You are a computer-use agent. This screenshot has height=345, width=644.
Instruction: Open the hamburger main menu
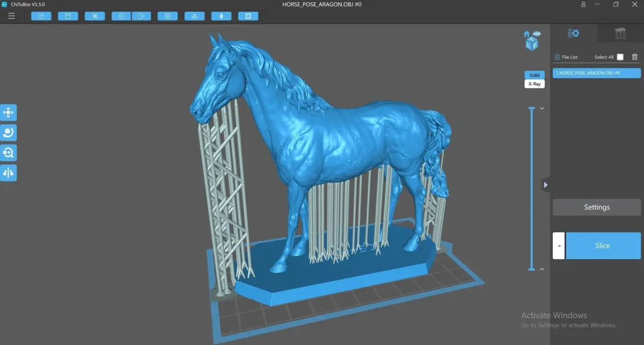[11, 16]
